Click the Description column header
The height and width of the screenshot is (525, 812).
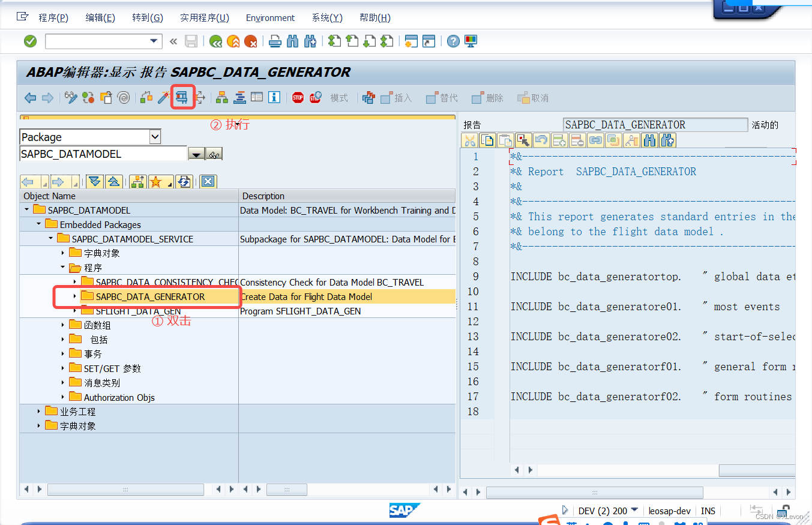click(x=347, y=196)
